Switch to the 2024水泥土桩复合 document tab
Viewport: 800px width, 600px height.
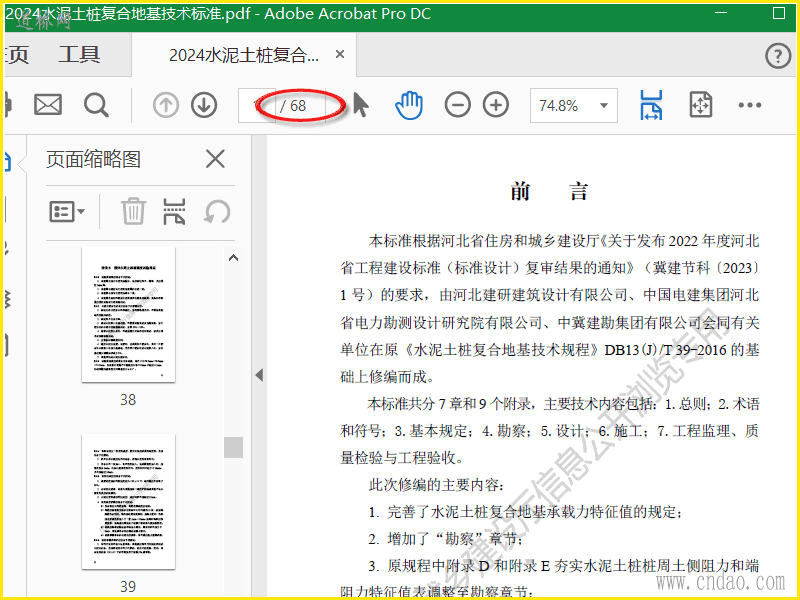pyautogui.click(x=243, y=55)
